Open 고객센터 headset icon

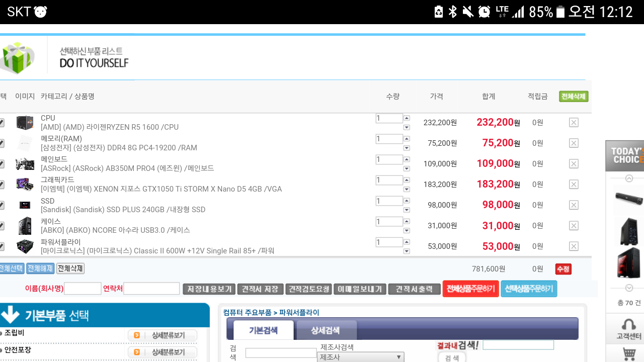coord(629,329)
